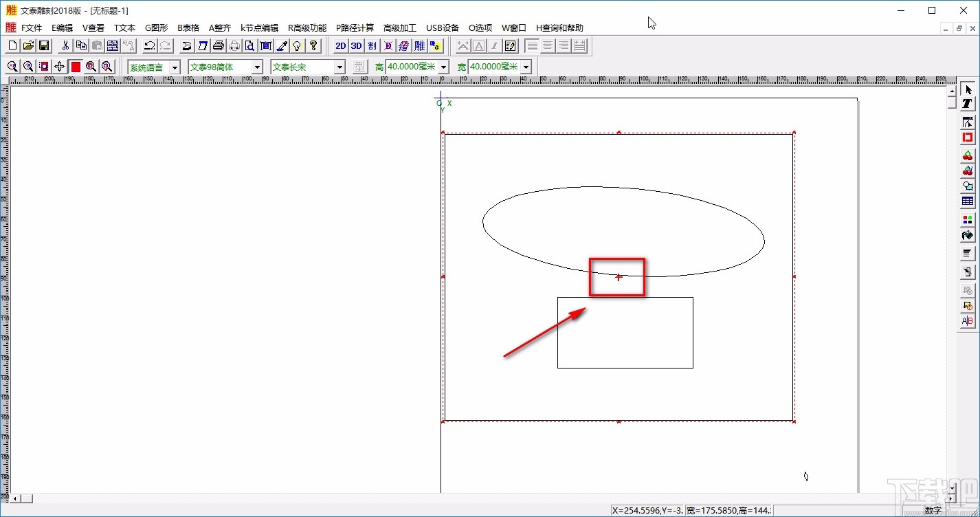The height and width of the screenshot is (517, 980).
Task: Open the O选项 menu
Action: (x=480, y=28)
